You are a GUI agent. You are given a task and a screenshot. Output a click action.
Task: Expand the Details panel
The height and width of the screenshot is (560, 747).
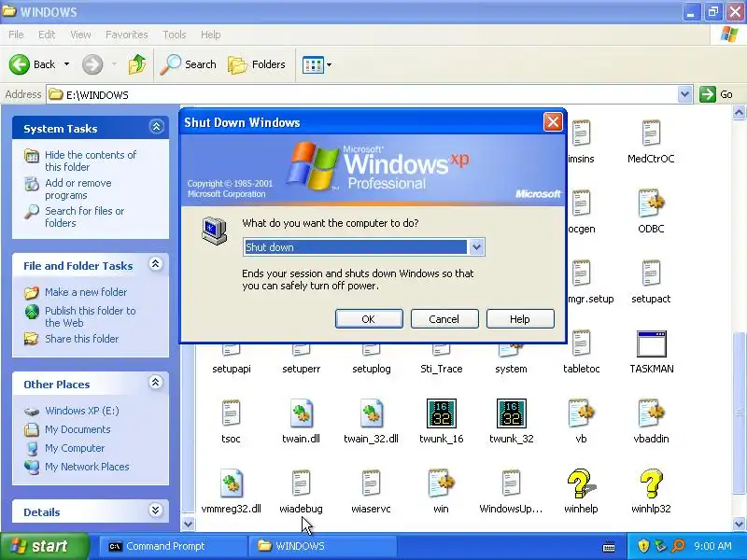pos(156,511)
